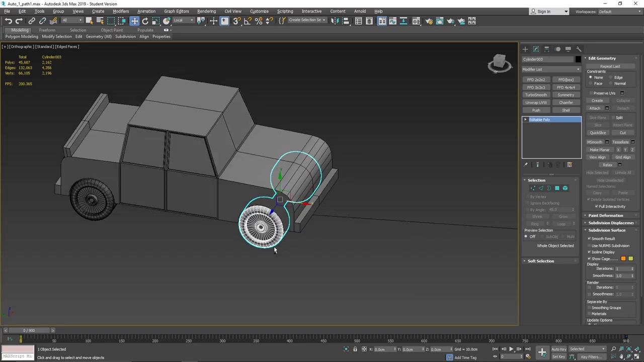Image resolution: width=644 pixels, height=362 pixels.
Task: Apply the TurboSmooth modifier button
Action: [536, 95]
